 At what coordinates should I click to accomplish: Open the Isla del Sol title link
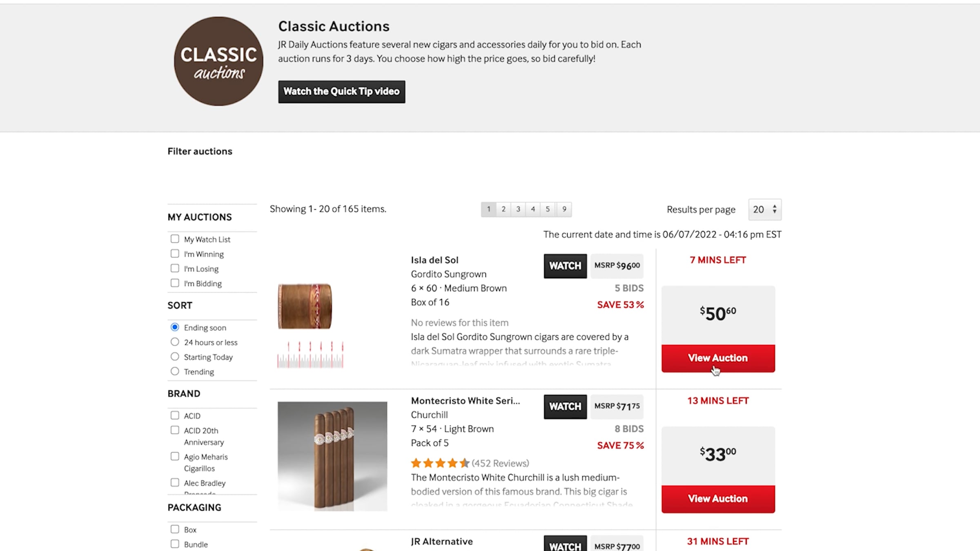pos(434,260)
